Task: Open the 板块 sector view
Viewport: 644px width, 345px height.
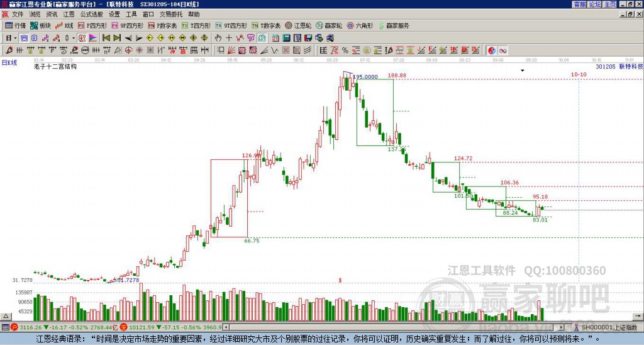Action: [x=40, y=25]
